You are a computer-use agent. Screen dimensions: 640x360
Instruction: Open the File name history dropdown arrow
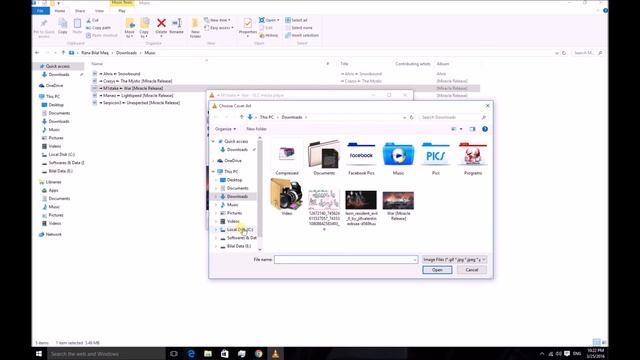pyautogui.click(x=415, y=260)
